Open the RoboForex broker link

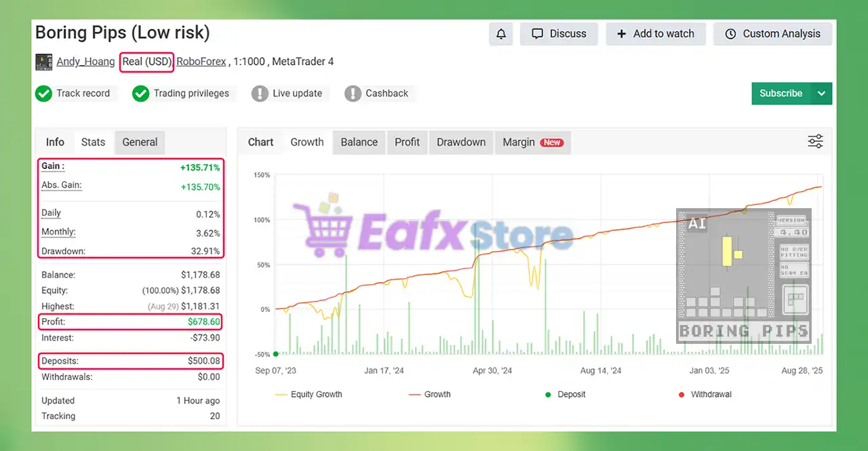pyautogui.click(x=201, y=62)
